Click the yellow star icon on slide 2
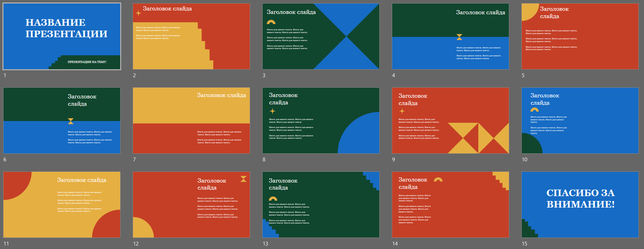The image size is (644, 249). (x=138, y=13)
